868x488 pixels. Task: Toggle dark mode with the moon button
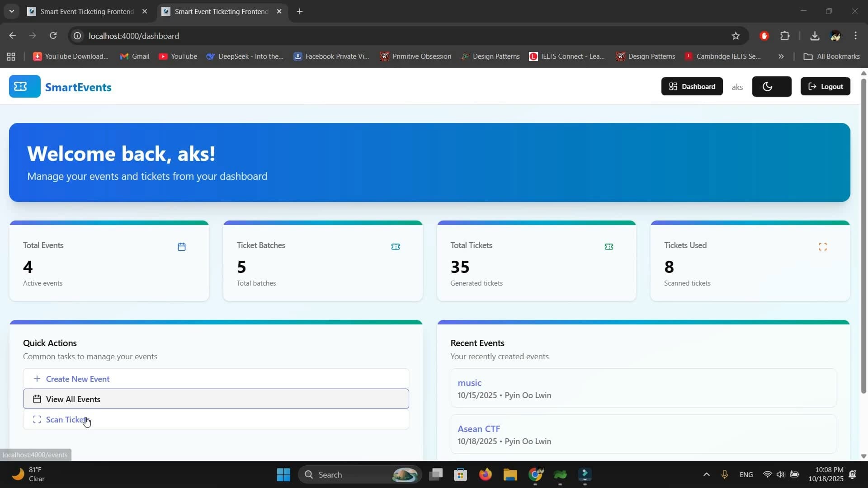772,87
